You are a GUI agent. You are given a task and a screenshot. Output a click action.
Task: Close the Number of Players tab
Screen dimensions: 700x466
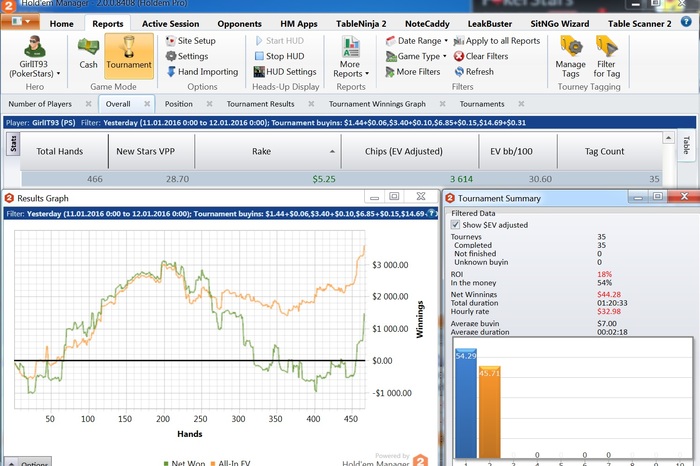coord(88,104)
